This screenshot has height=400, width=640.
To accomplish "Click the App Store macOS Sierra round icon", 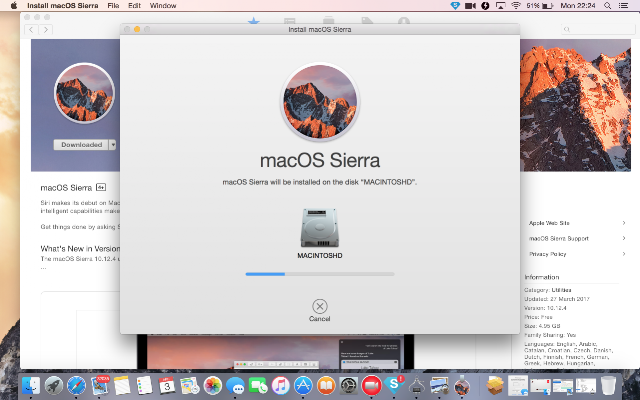I will pos(84,93).
